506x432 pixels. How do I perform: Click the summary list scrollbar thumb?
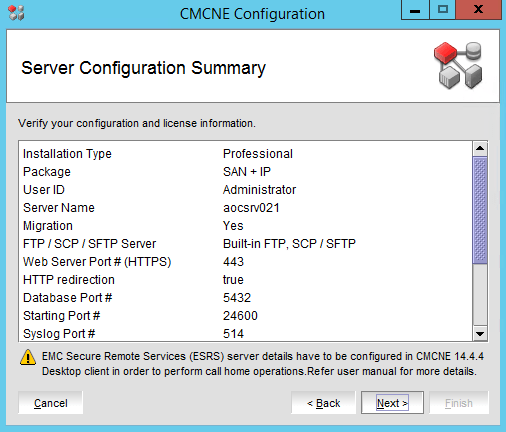pyautogui.click(x=480, y=211)
